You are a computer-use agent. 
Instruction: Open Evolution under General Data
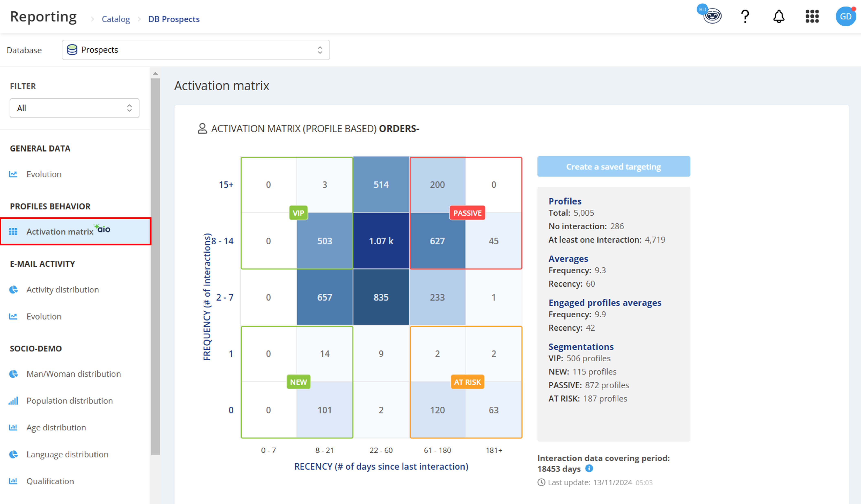pos(44,174)
